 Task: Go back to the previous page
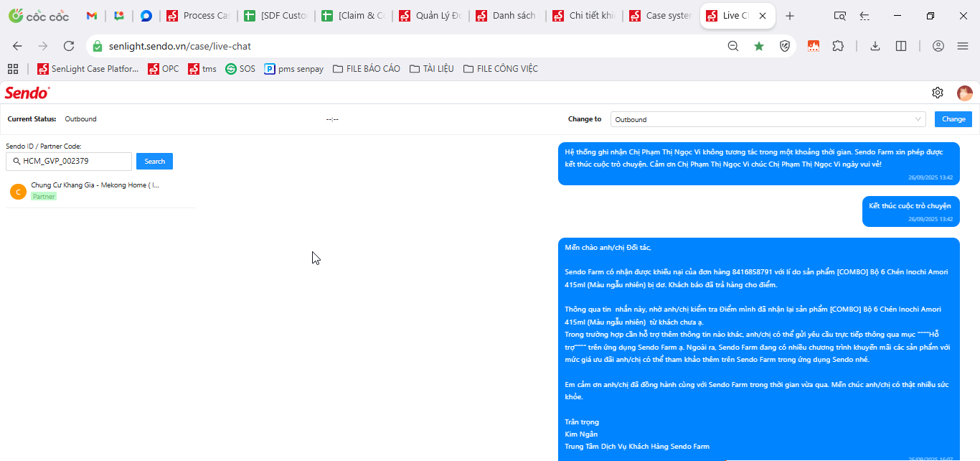17,46
